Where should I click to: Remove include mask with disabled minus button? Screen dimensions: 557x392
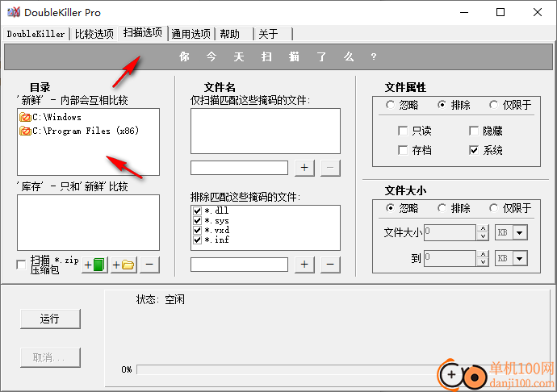coord(330,168)
